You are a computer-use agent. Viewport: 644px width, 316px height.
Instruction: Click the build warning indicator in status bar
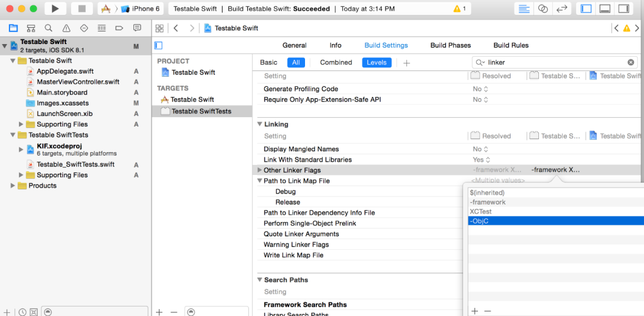459,9
